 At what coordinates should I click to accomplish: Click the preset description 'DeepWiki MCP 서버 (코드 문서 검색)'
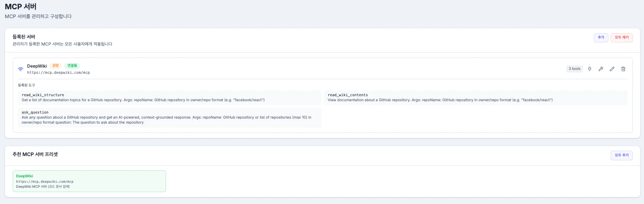tap(43, 187)
